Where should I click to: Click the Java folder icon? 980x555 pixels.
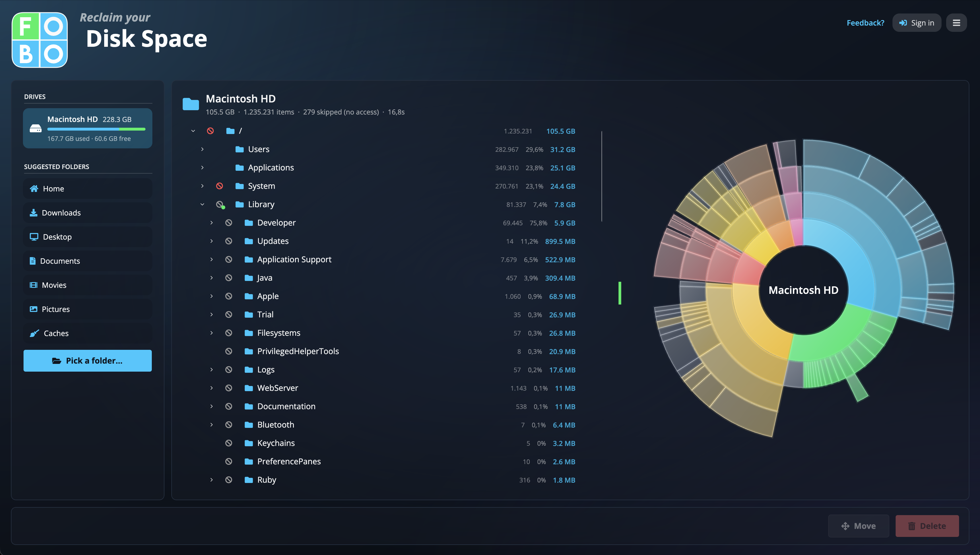coord(249,278)
